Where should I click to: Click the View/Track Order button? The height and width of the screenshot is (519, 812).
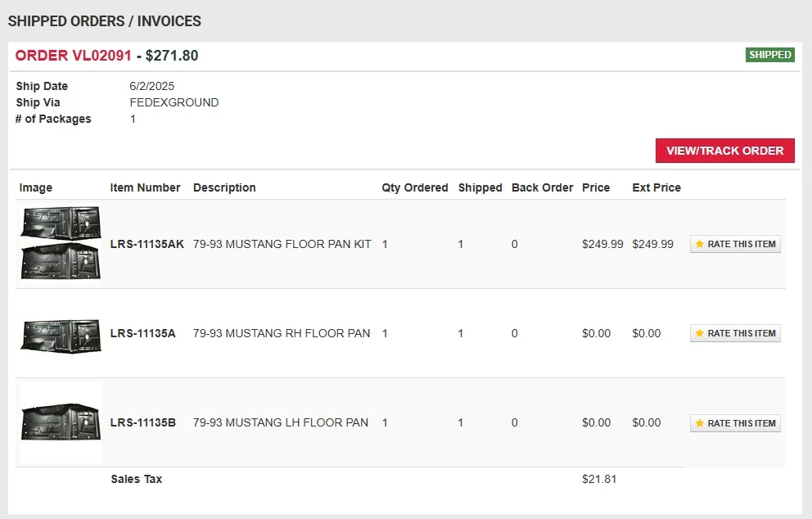click(725, 151)
